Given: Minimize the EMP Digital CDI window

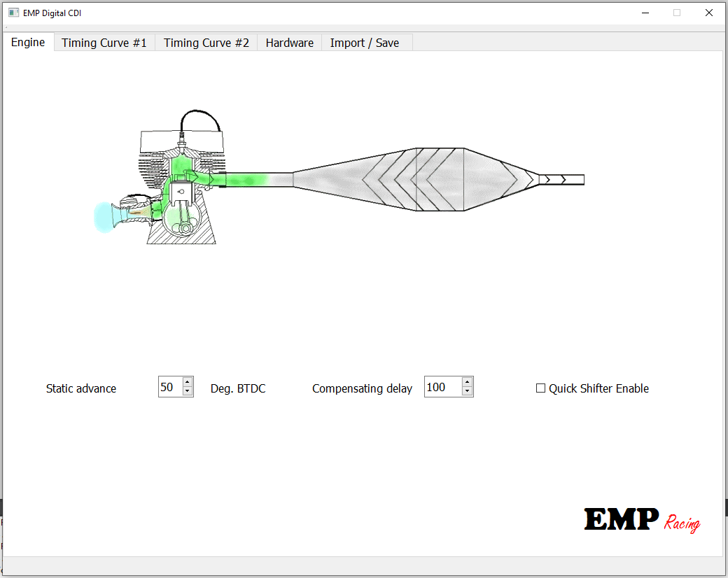Looking at the screenshot, I should 645,13.
